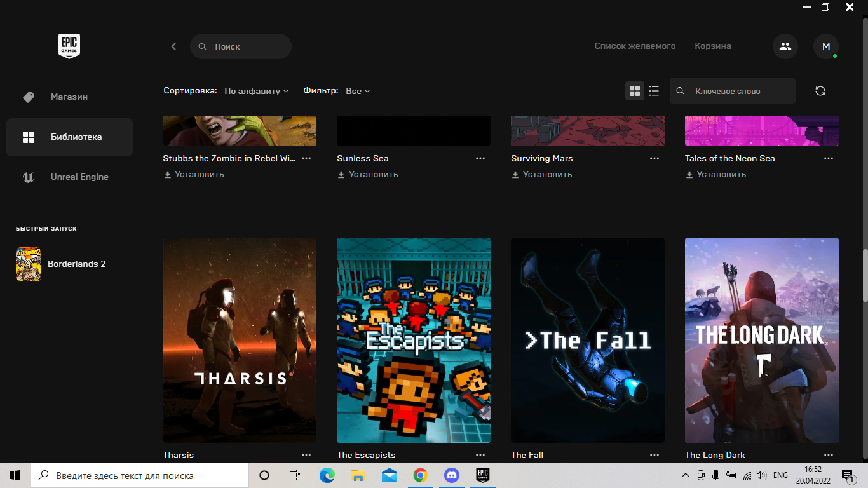868x488 pixels.
Task: Click the Tharsis cover art
Action: click(x=240, y=340)
